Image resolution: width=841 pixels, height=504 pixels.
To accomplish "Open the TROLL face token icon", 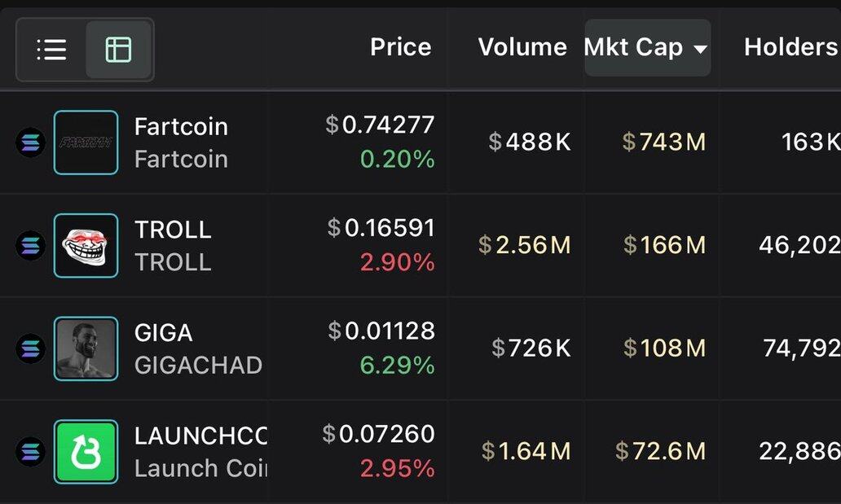I will click(x=86, y=245).
